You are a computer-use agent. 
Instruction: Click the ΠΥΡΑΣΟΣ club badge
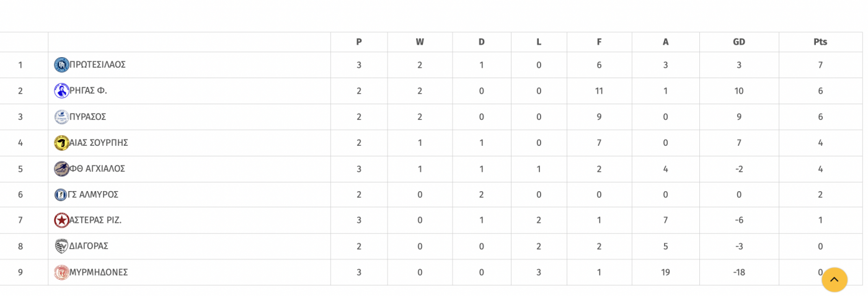coord(61,117)
